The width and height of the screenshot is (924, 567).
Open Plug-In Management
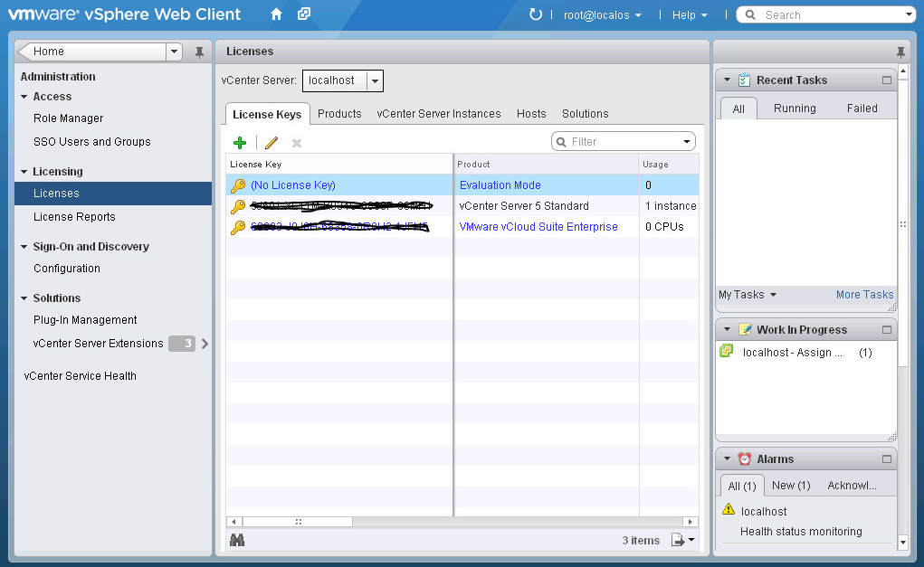(85, 320)
